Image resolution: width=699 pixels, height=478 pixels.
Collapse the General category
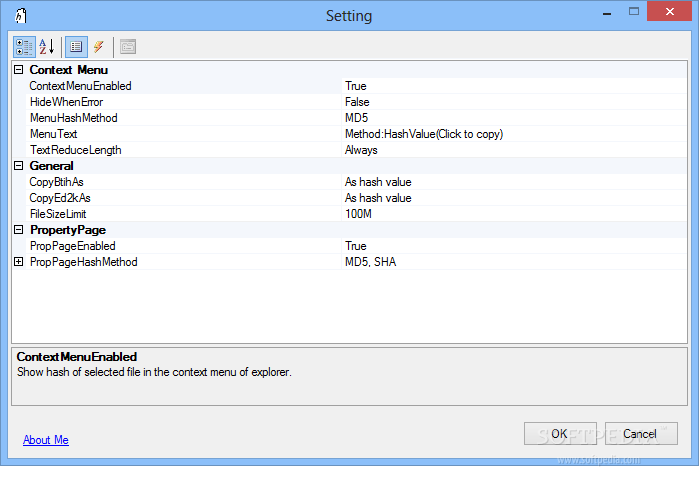click(19, 165)
